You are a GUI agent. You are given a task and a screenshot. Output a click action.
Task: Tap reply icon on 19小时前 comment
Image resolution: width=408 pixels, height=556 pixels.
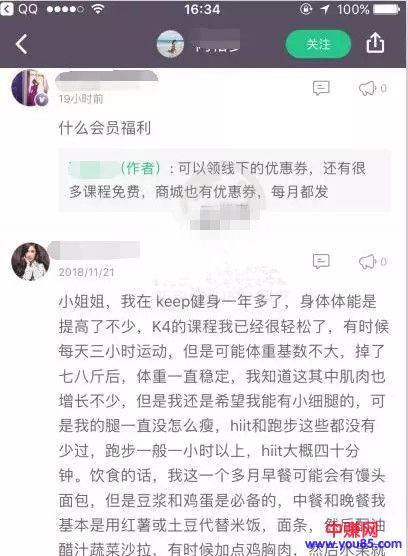click(321, 88)
